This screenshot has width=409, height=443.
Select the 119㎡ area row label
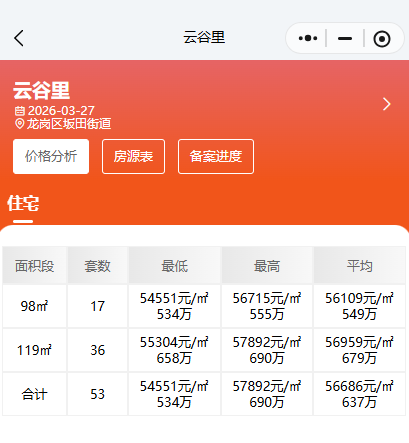point(34,350)
